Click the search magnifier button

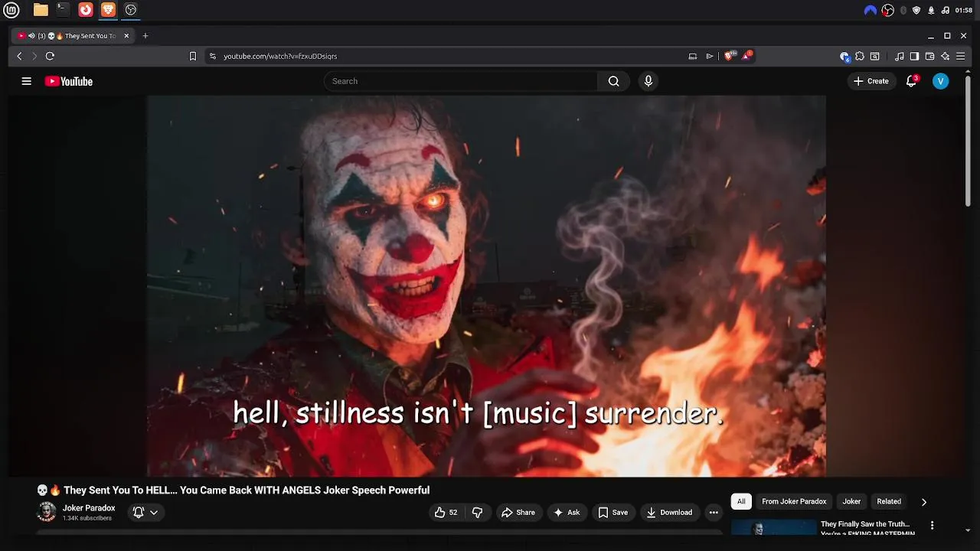point(613,81)
